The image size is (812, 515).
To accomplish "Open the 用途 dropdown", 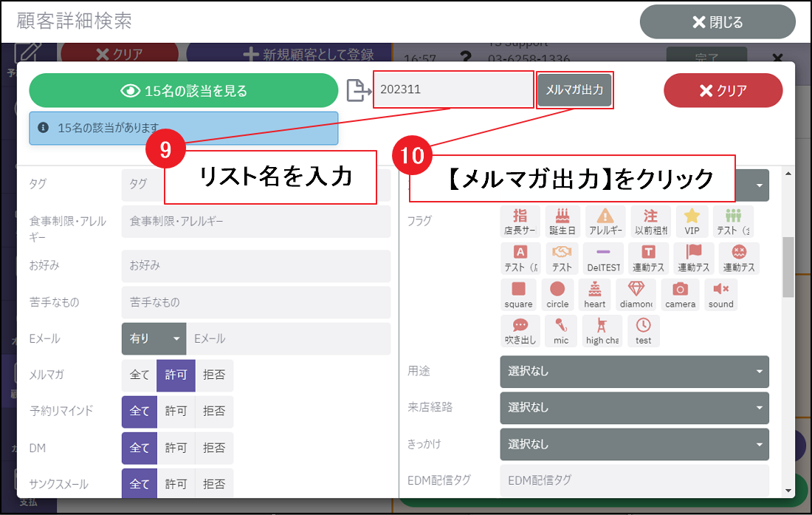I will pyautogui.click(x=634, y=372).
